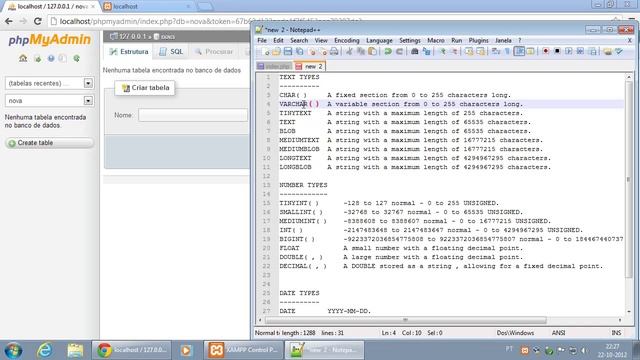Click Open file icon in Notepad++ toolbar
Screen dimensions: 640x360
276,51
